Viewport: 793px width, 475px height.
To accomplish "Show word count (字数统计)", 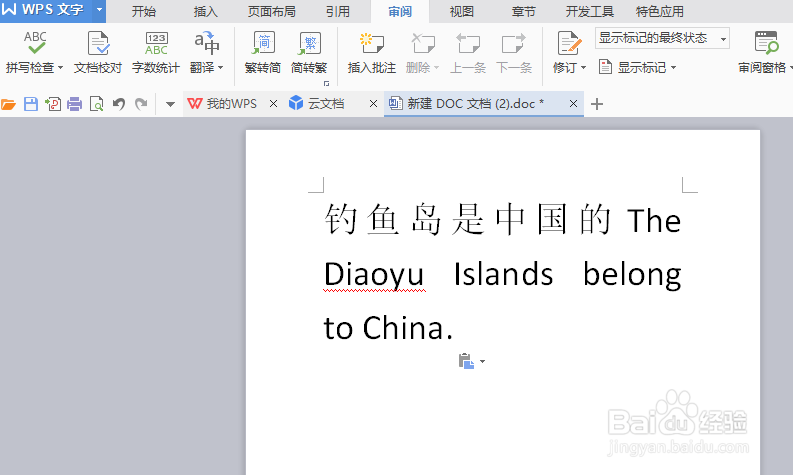I will (156, 53).
